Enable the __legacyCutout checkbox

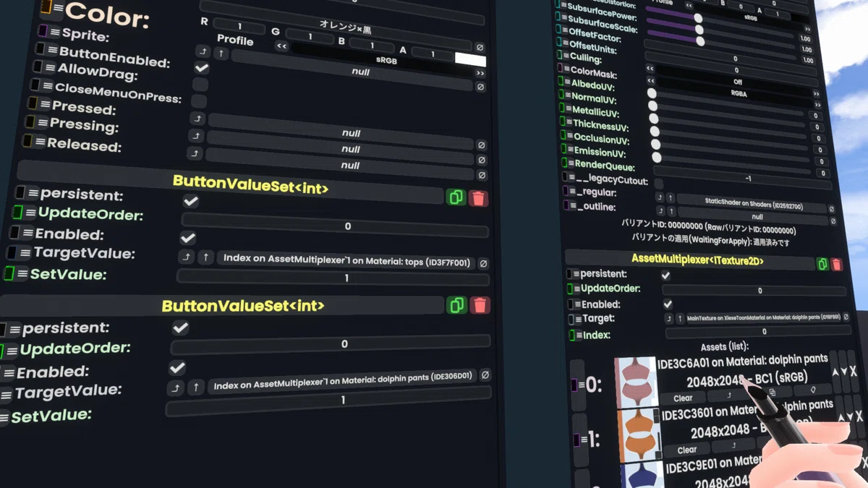click(x=659, y=184)
